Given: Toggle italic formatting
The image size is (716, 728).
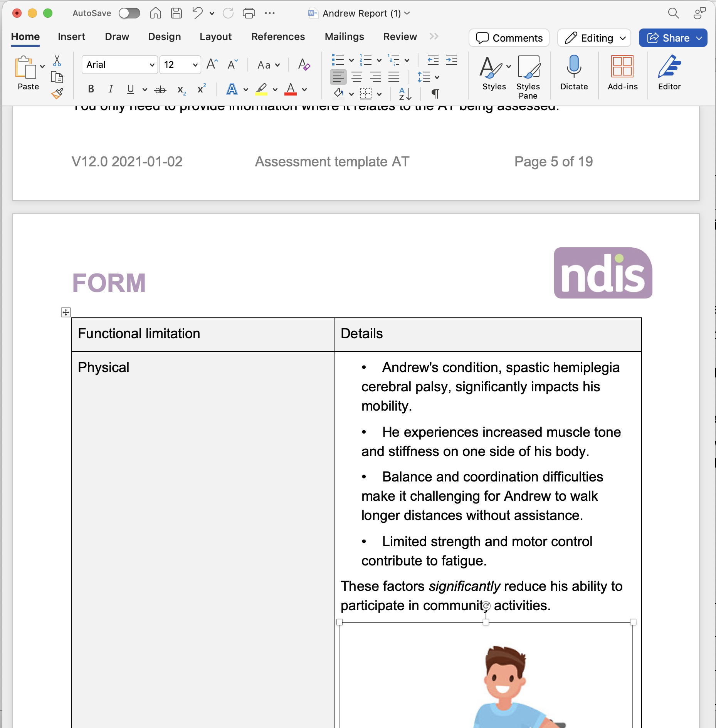Looking at the screenshot, I should coord(111,89).
